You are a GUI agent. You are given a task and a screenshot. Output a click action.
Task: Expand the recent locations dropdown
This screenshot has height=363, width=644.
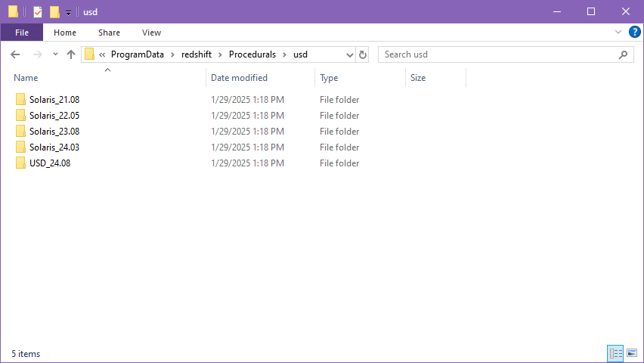(55, 54)
